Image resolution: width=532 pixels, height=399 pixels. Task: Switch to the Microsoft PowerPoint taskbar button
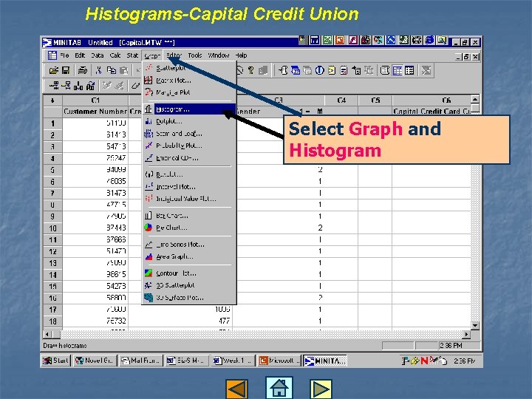click(x=279, y=361)
